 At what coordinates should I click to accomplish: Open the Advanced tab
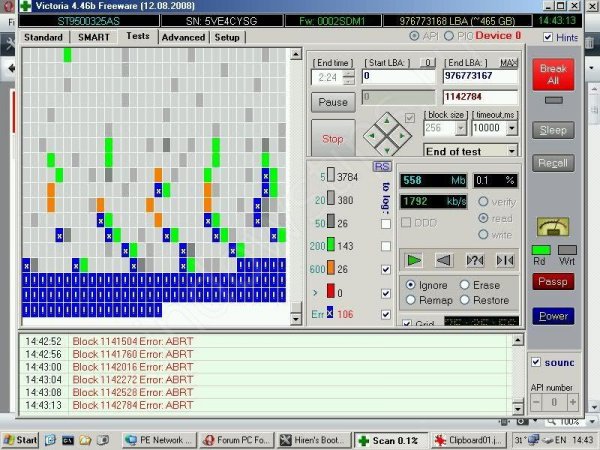point(183,37)
